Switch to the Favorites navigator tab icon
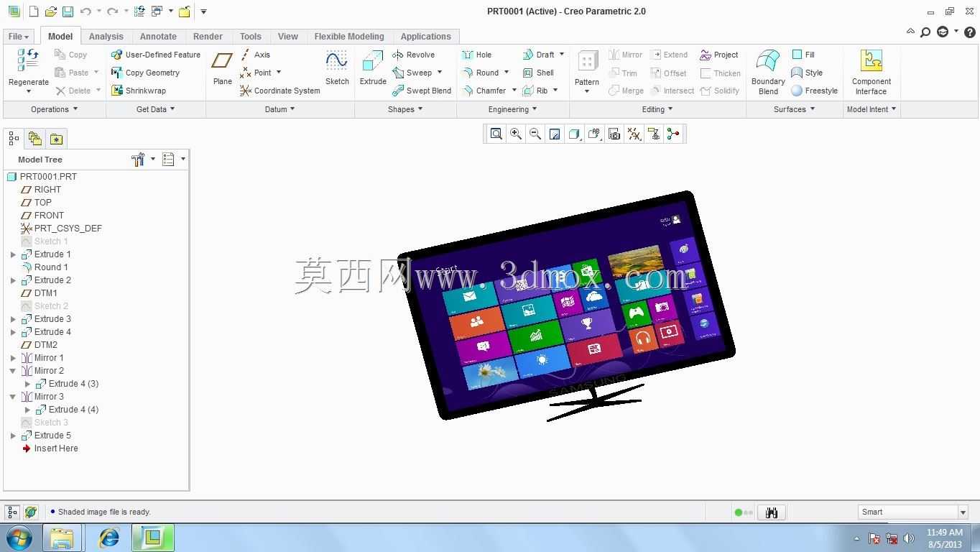This screenshot has width=980, height=552. (x=56, y=139)
